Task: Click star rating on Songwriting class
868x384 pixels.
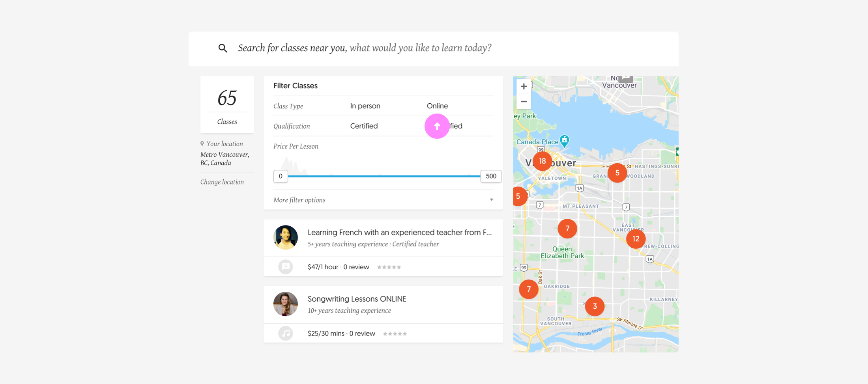Action: [x=395, y=334]
